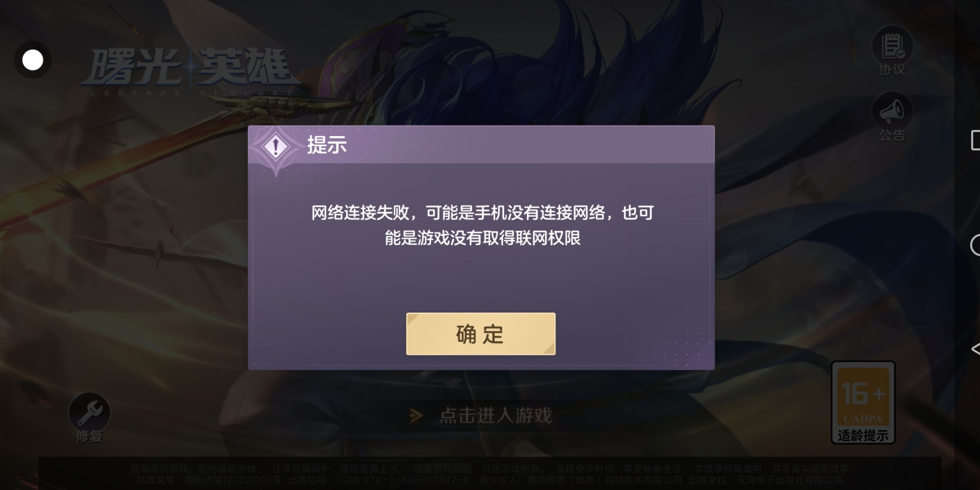This screenshot has height=490, width=980.
Task: Click the 协议 text label
Action: 892,69
